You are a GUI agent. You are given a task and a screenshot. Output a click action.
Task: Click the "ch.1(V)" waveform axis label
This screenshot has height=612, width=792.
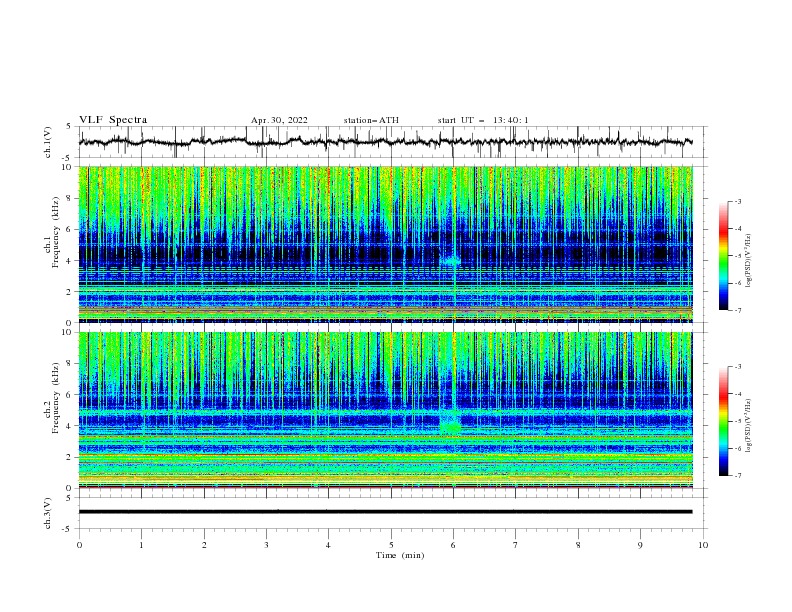pyautogui.click(x=48, y=142)
